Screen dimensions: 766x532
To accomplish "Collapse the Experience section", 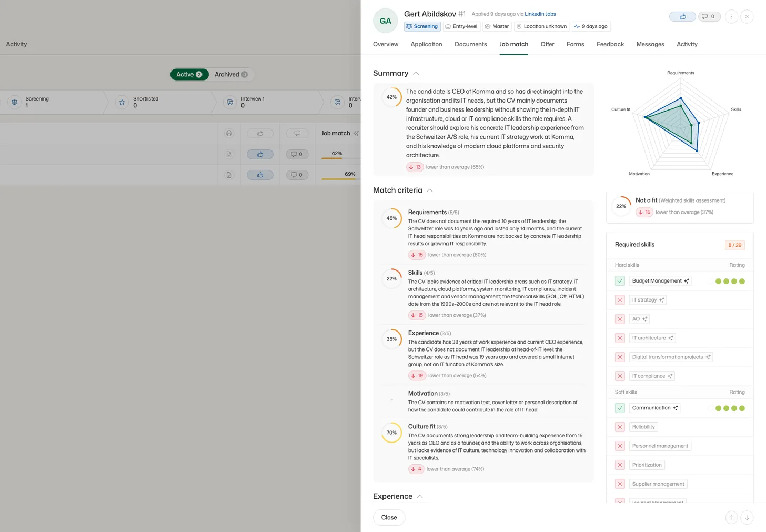I will (420, 497).
